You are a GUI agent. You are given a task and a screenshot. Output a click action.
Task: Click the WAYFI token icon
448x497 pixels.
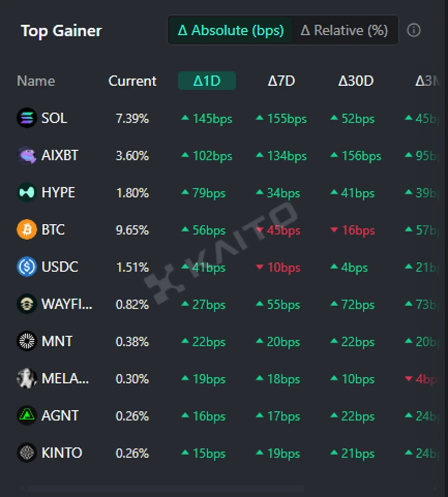26,304
